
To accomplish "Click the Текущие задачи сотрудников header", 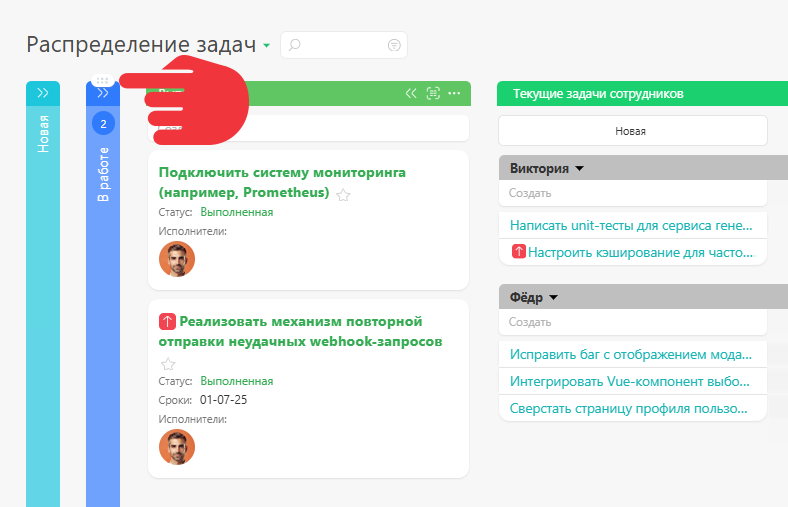I will coord(598,94).
